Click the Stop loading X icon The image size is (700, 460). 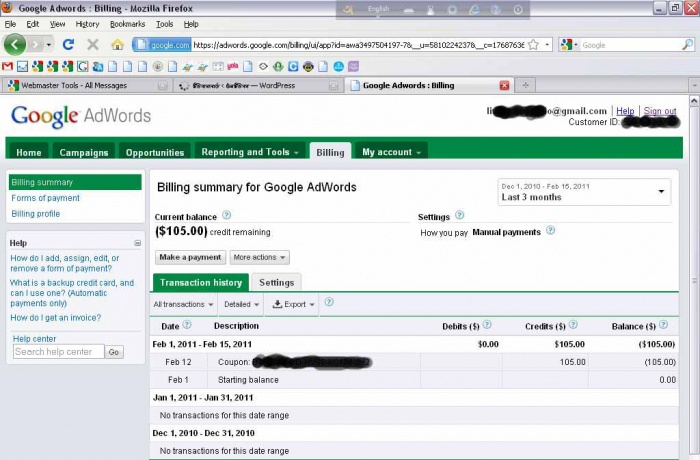[x=93, y=44]
